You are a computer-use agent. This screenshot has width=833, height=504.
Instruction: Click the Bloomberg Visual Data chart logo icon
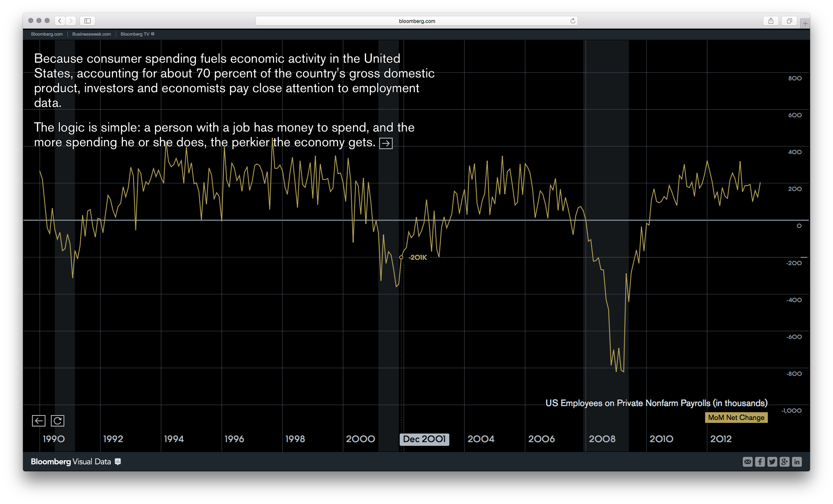pyautogui.click(x=118, y=462)
